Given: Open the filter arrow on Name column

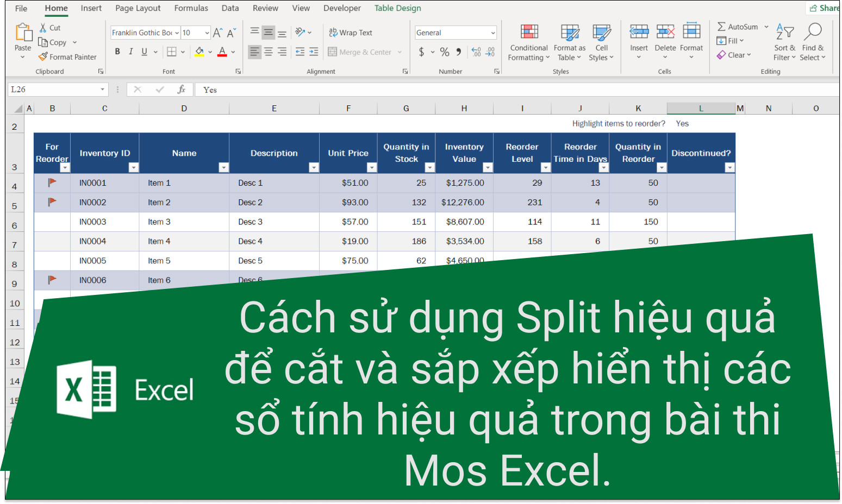Looking at the screenshot, I should point(224,167).
